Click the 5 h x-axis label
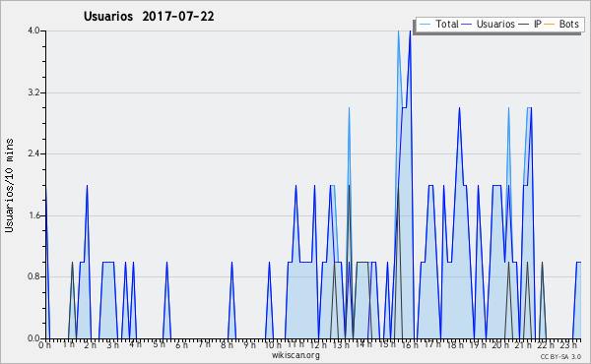 click(159, 344)
